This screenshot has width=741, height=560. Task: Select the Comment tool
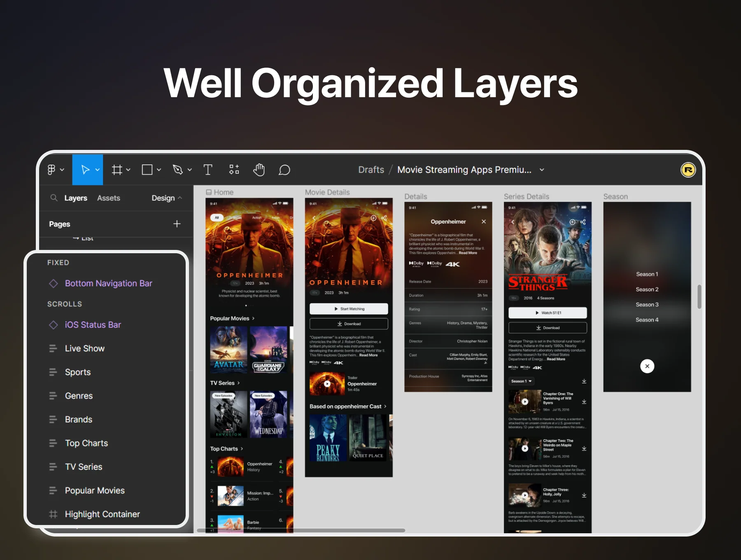(x=284, y=170)
